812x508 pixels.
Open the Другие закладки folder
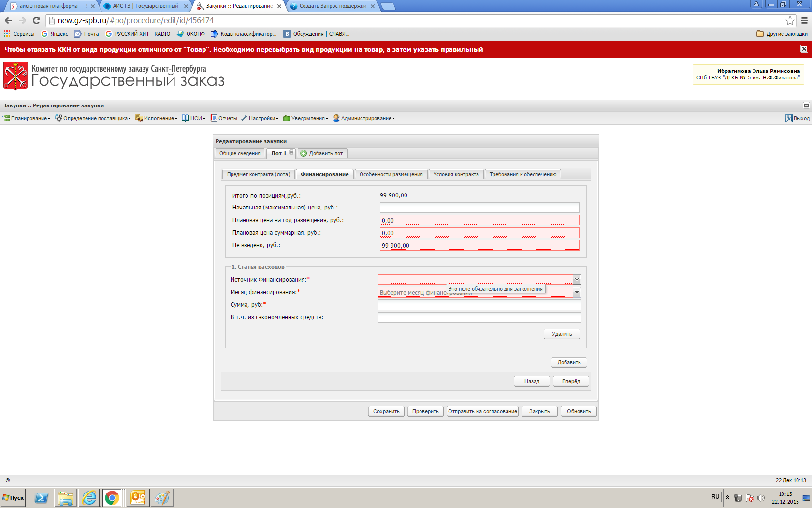click(782, 34)
